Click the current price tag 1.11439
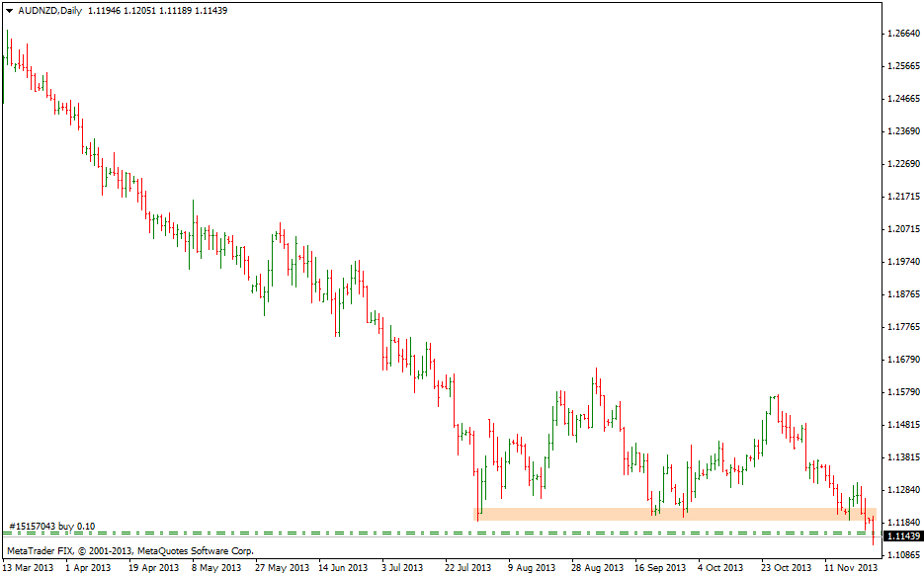Screen dimensions: 924x576 (x=902, y=536)
